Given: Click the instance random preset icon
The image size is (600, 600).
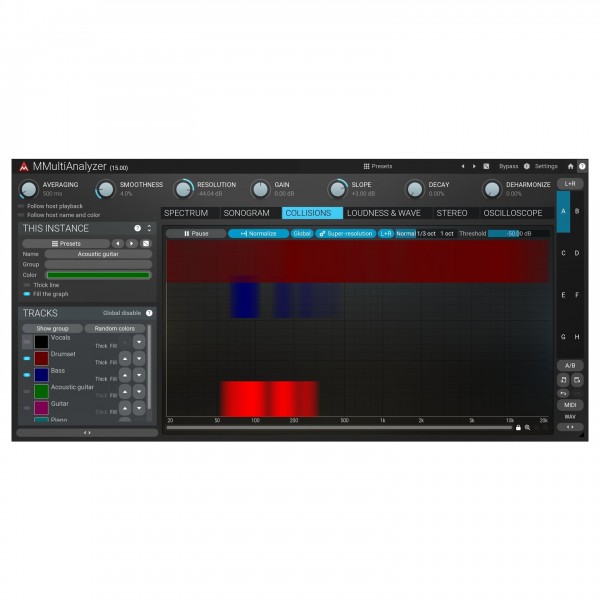Looking at the screenshot, I should (146, 243).
